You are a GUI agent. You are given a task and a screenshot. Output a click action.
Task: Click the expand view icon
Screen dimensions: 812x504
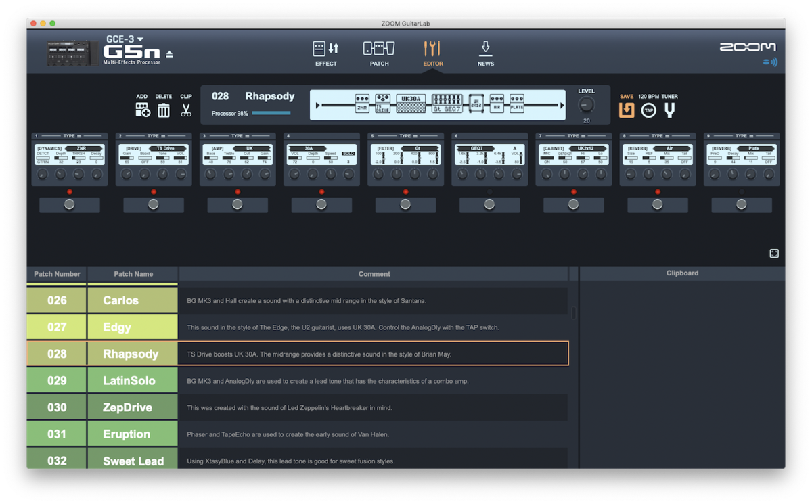[x=774, y=254]
